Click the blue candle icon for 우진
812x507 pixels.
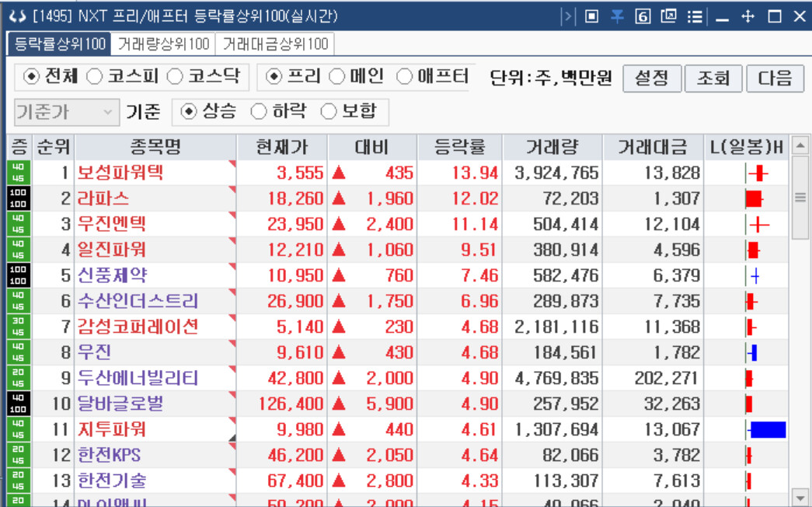click(x=752, y=352)
